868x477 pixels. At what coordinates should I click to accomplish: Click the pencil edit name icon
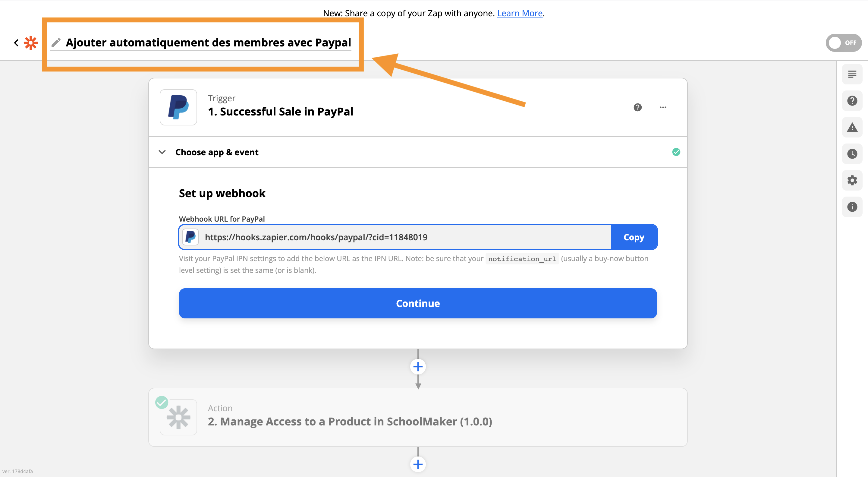click(x=56, y=43)
